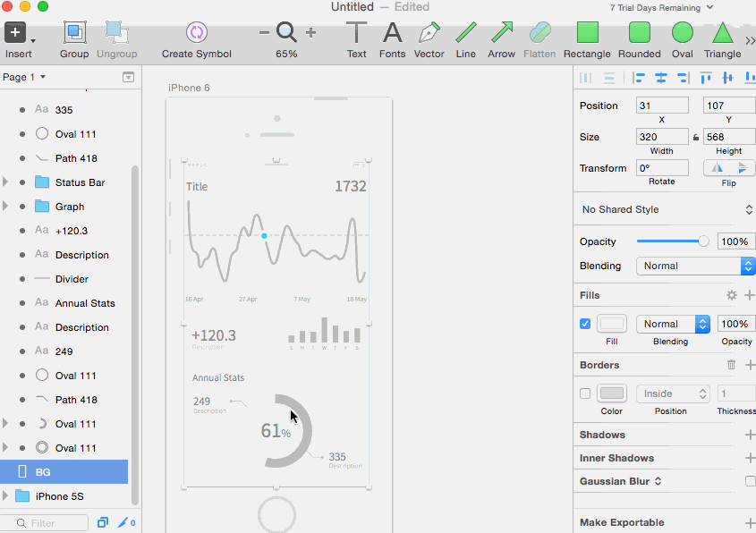This screenshot has height=533, width=756.
Task: Click the X position input field
Action: point(661,106)
